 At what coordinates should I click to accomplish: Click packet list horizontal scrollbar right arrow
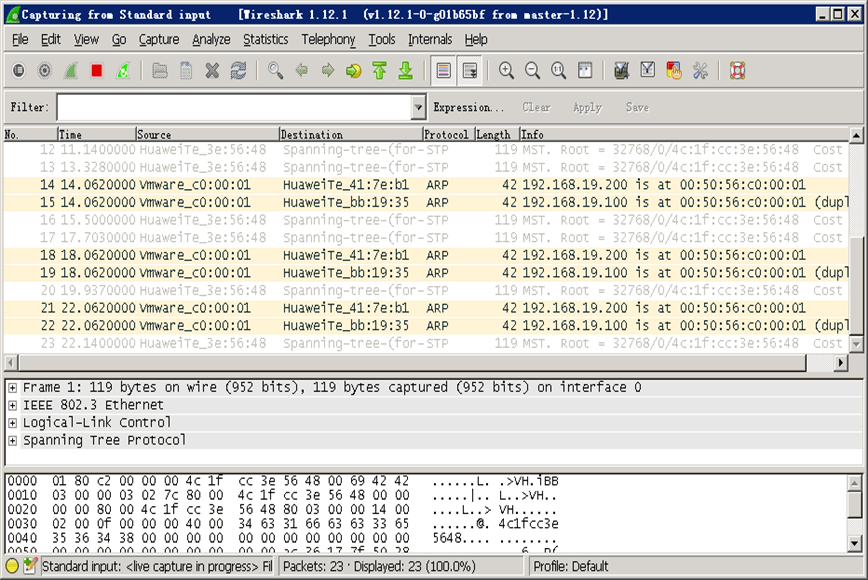(841, 362)
